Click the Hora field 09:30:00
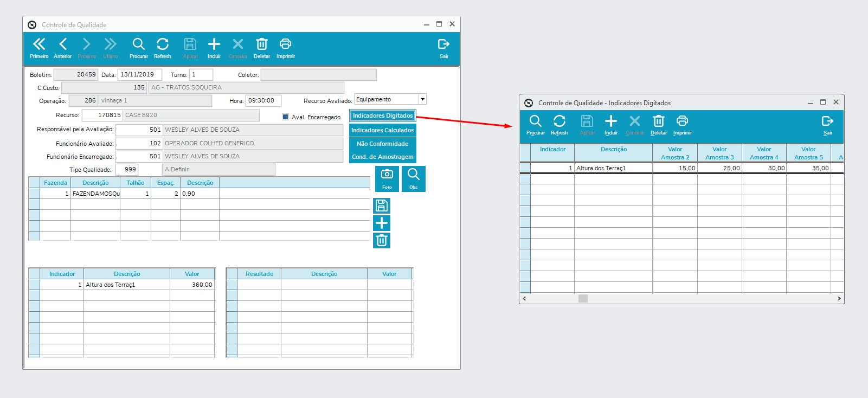 (x=263, y=101)
